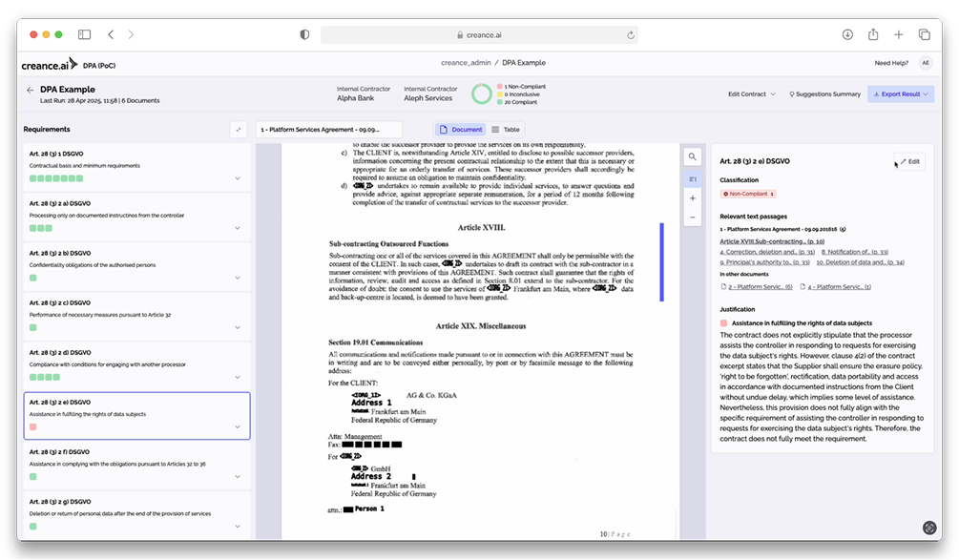959x560 pixels.
Task: Expand Art. 28 (3) 2 f) DSGVO requirement
Action: (x=238, y=477)
